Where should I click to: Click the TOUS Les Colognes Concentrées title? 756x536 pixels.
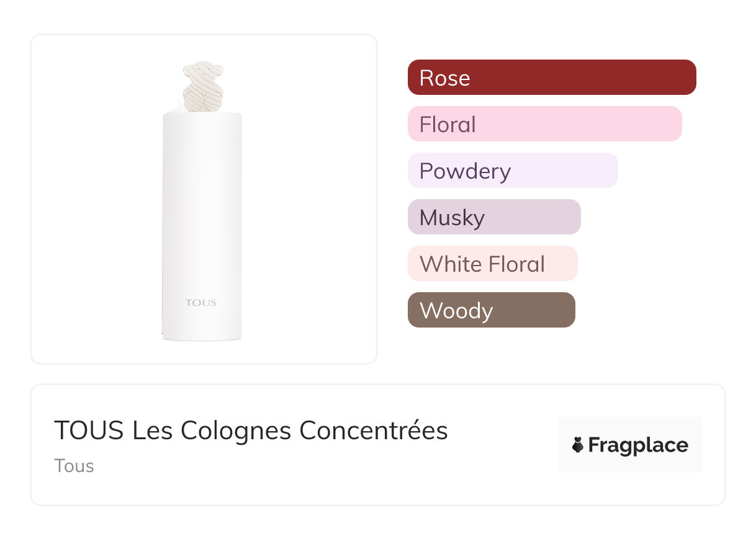251,431
